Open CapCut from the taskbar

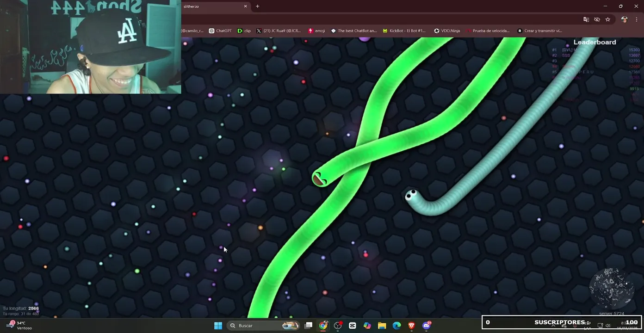(x=353, y=326)
